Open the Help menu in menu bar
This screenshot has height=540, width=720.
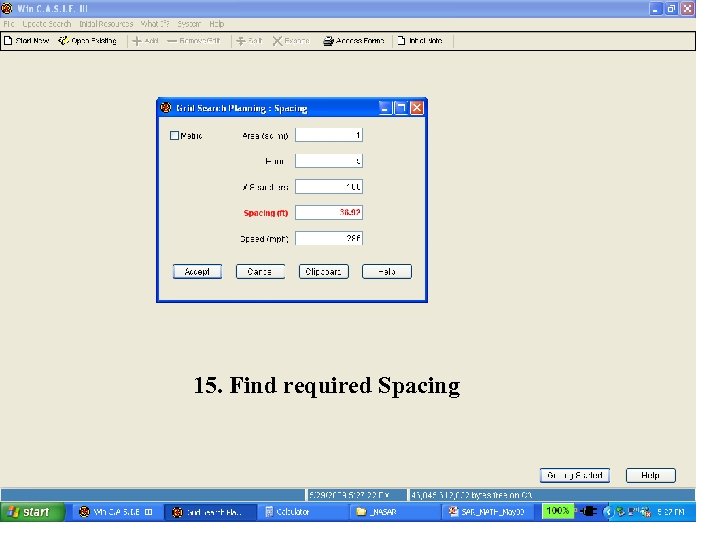click(217, 24)
